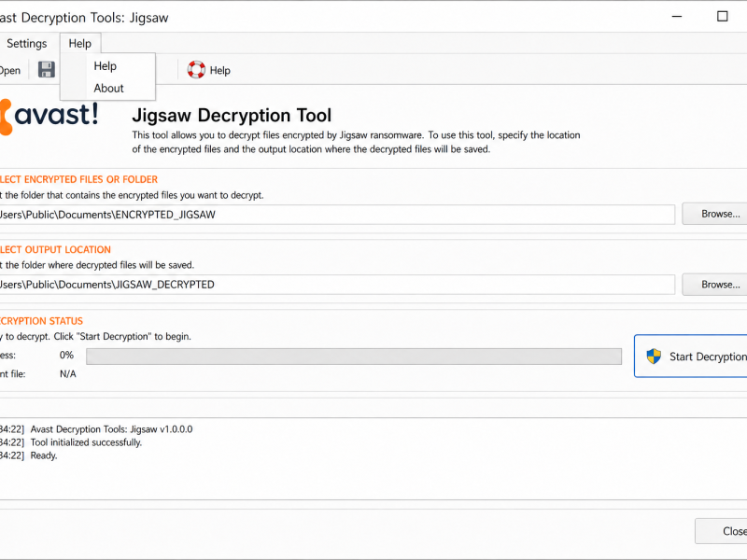Click the log line mentioning Jigsaw v1.0.0.0
This screenshot has width=747, height=560.
click(111, 429)
